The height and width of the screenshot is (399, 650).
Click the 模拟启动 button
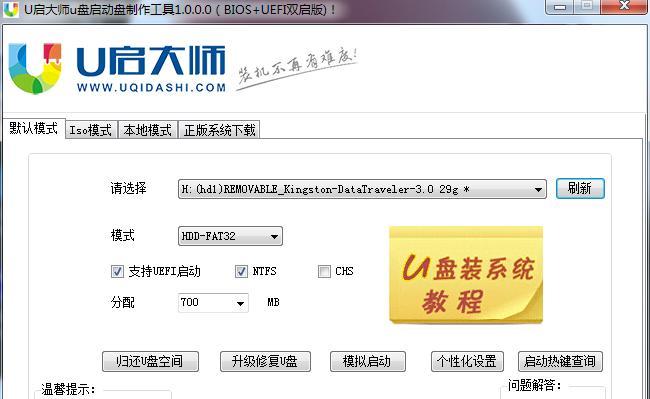point(368,361)
